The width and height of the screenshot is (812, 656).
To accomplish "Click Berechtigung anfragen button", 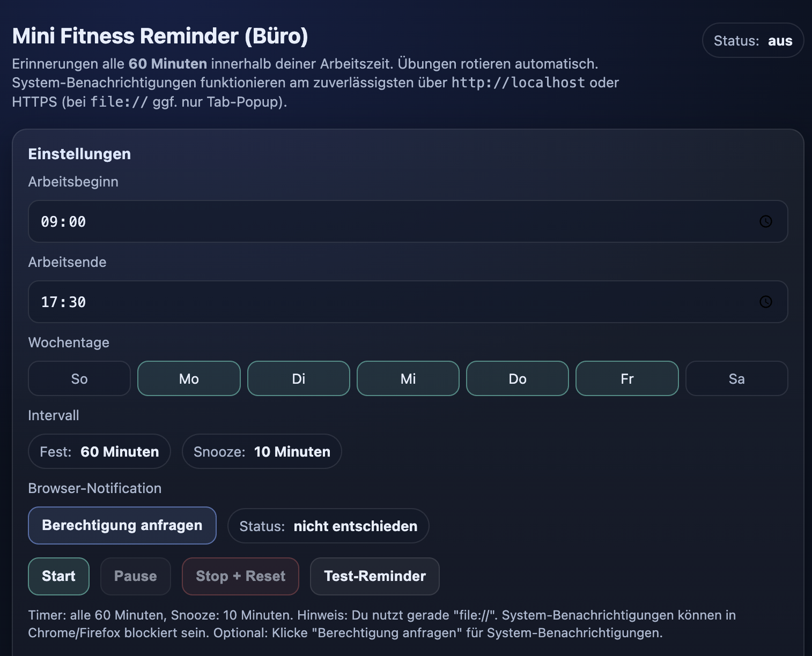I will click(122, 525).
